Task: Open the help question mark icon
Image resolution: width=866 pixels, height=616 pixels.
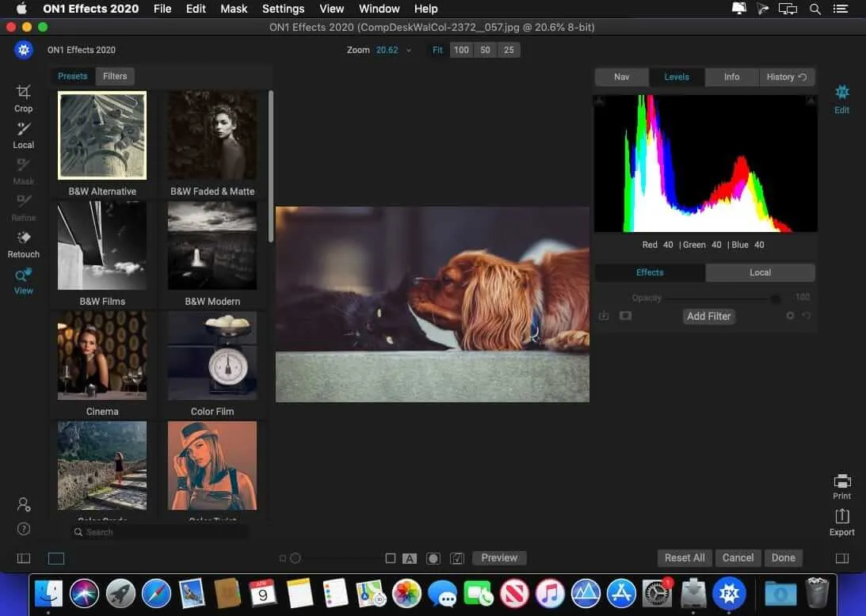Action: coord(24,529)
